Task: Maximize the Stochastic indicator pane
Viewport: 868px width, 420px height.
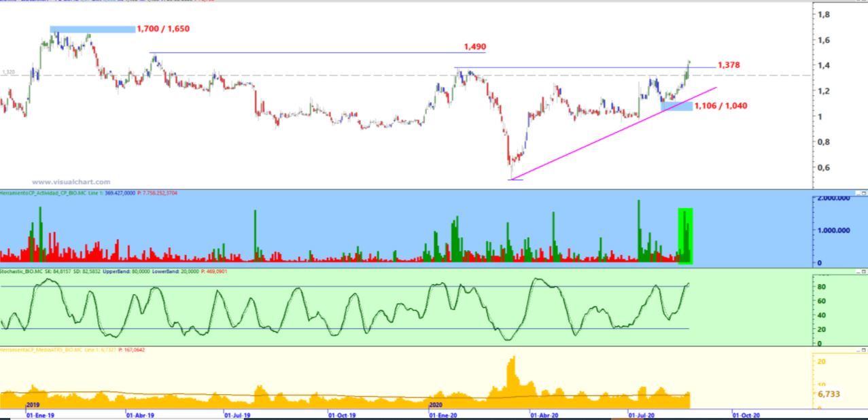Action: 864,272
